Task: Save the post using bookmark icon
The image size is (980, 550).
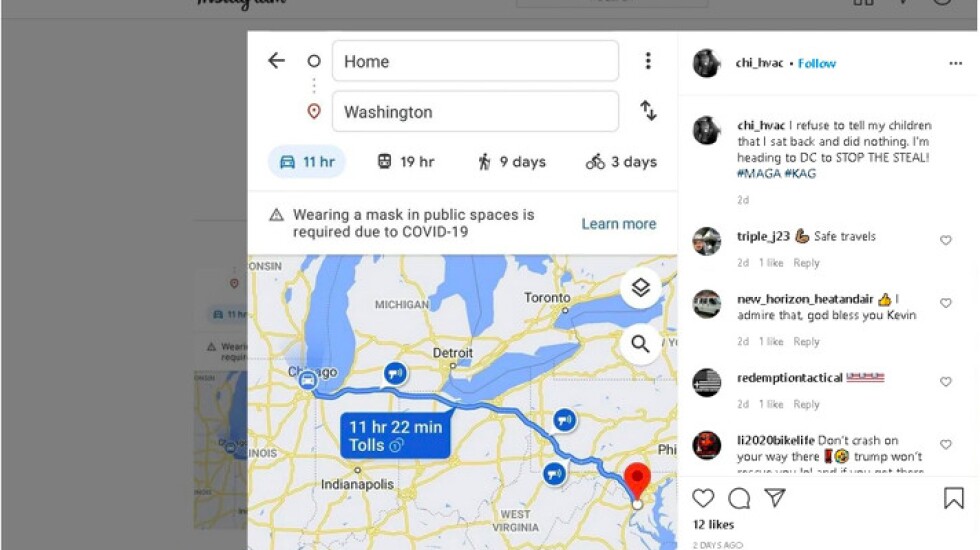Action: pyautogui.click(x=954, y=498)
